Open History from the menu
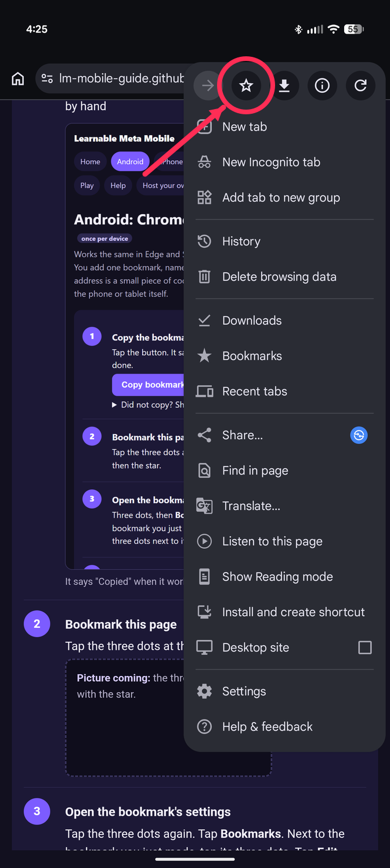The width and height of the screenshot is (390, 868). pyautogui.click(x=284, y=241)
